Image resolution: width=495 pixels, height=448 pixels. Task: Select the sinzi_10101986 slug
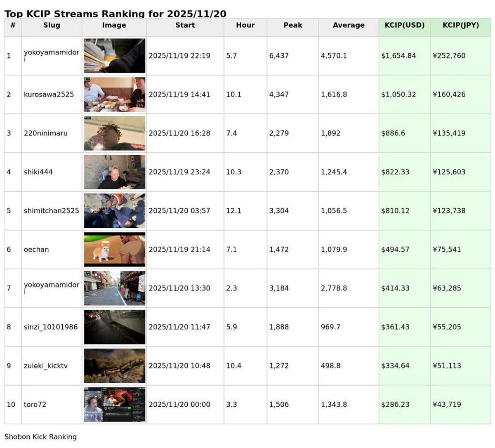tap(51, 327)
